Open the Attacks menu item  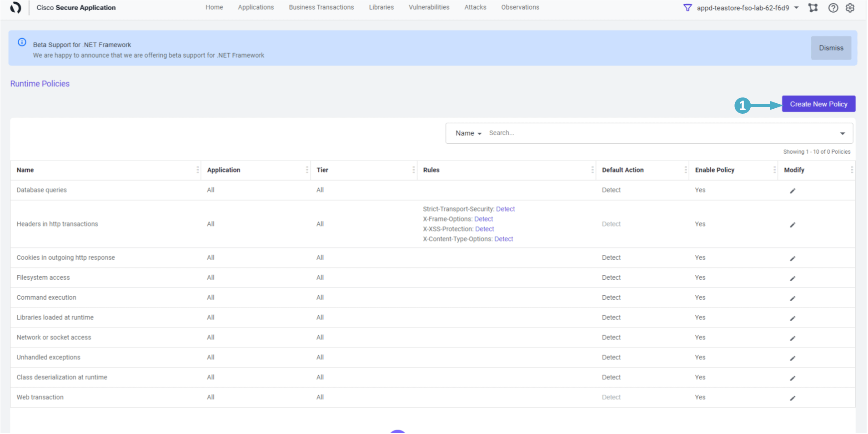tap(475, 7)
